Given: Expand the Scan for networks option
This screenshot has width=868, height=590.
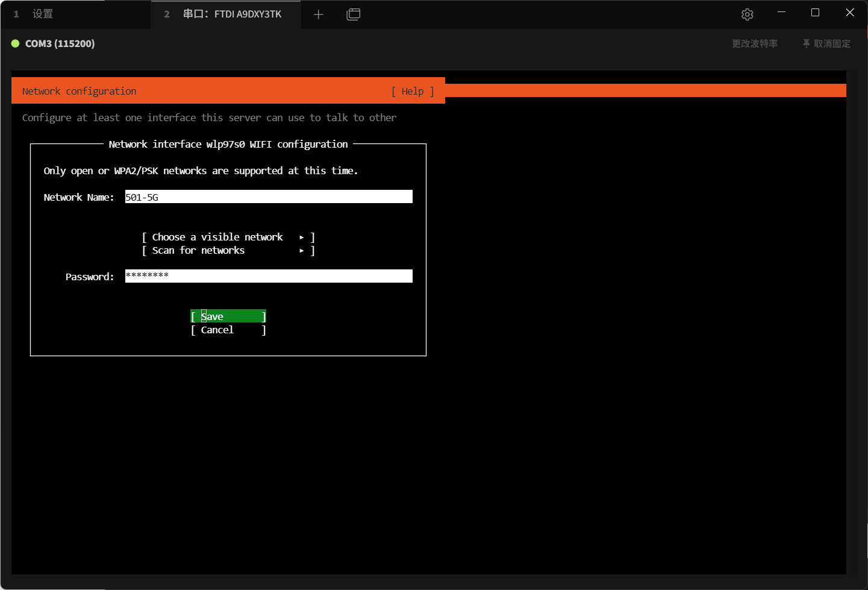Looking at the screenshot, I should [x=228, y=251].
